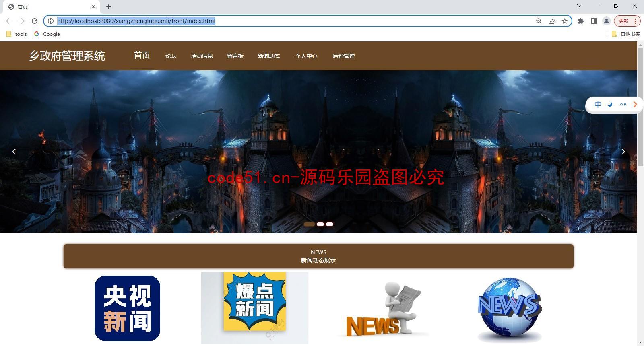644x346 pixels.
Task: Switch input language with the 中 icon
Action: point(598,105)
